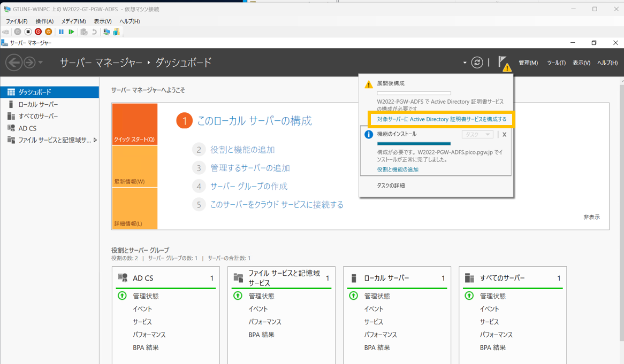624x364 pixels.
Task: Open 表示(V) menu of VM connection
Action: pos(103,21)
